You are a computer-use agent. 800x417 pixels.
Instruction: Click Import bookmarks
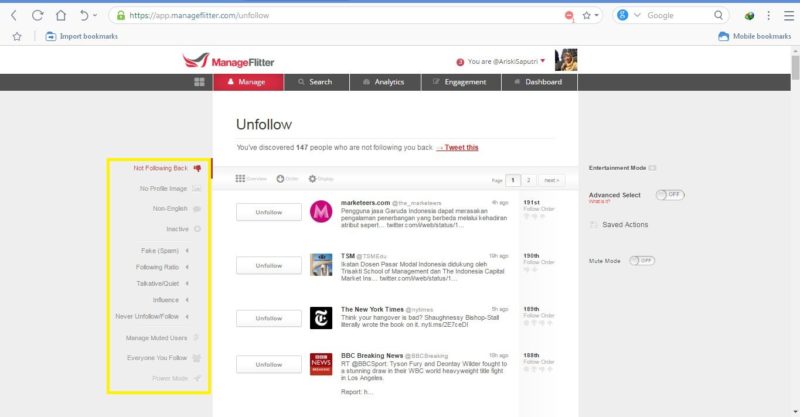[82, 36]
